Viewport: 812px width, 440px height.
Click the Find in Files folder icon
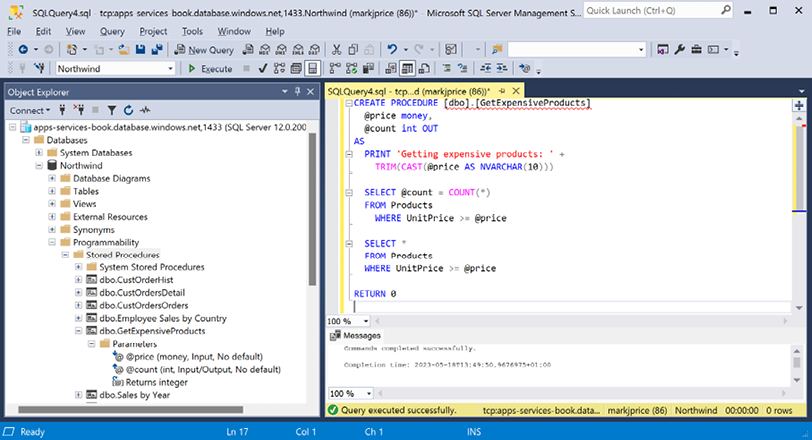tap(497, 50)
